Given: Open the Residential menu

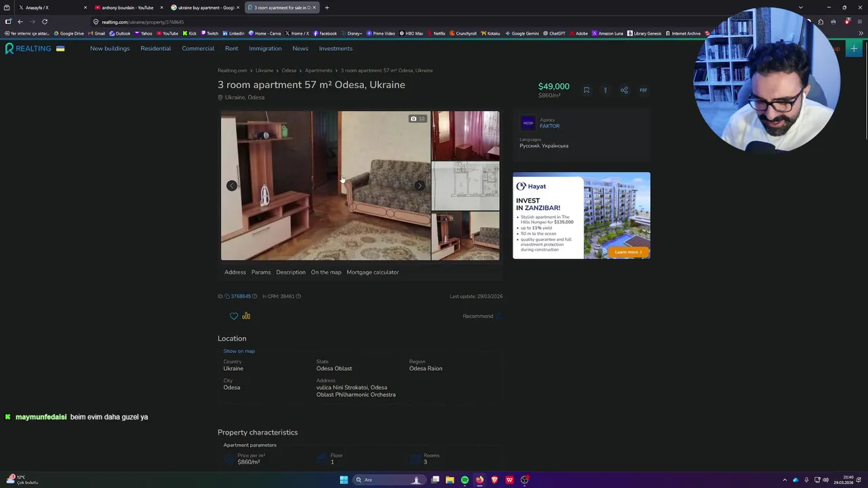Looking at the screenshot, I should 155,49.
